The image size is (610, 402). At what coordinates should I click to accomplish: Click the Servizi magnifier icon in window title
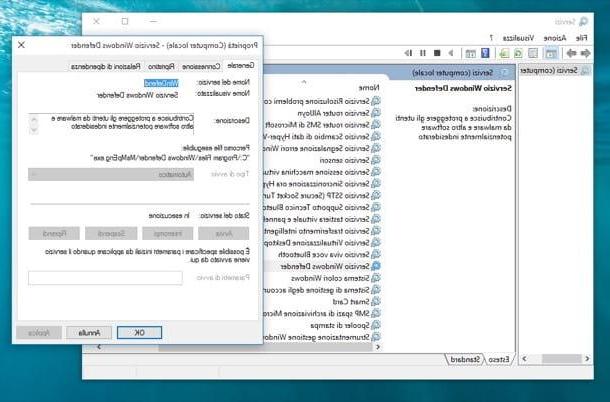click(583, 21)
